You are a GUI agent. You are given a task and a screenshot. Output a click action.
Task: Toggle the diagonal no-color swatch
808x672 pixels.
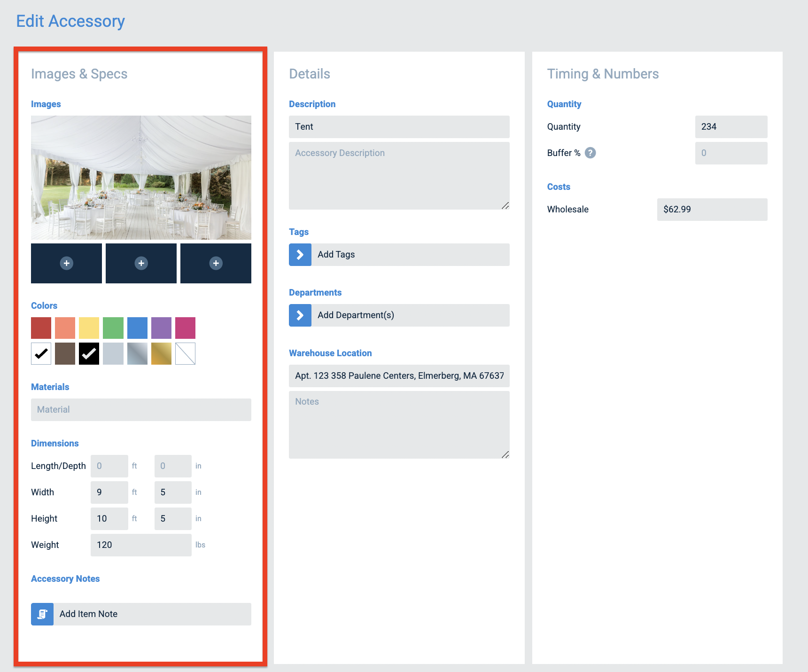pyautogui.click(x=185, y=353)
